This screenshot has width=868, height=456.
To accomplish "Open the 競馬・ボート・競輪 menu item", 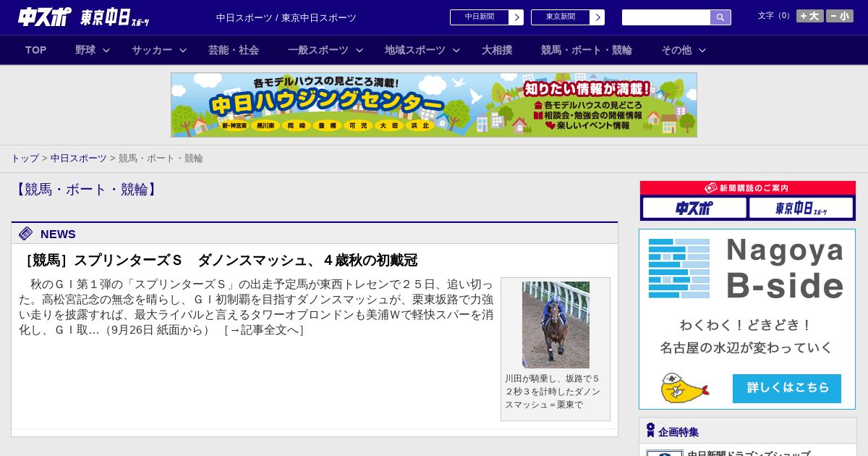I will pyautogui.click(x=587, y=50).
